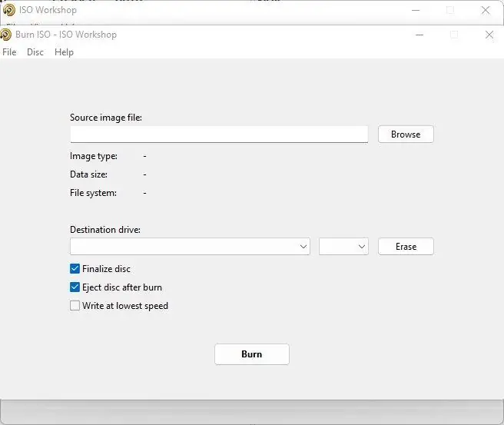The height and width of the screenshot is (425, 504).
Task: Start burning with the Burn button
Action: pos(252,354)
